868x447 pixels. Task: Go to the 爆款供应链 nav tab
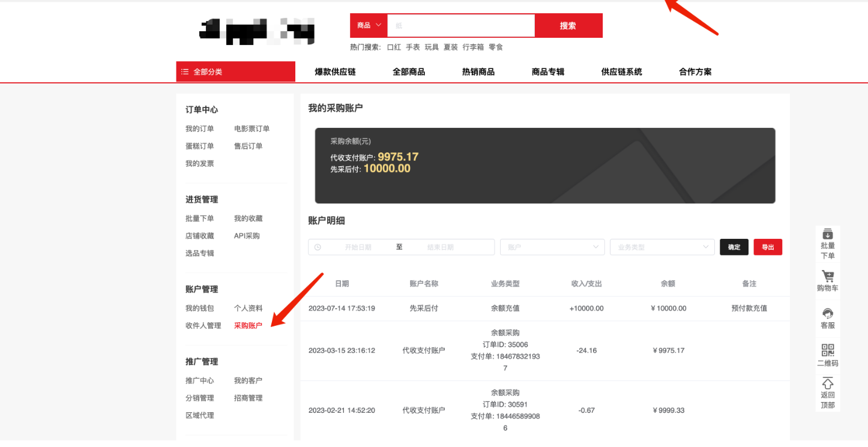335,72
